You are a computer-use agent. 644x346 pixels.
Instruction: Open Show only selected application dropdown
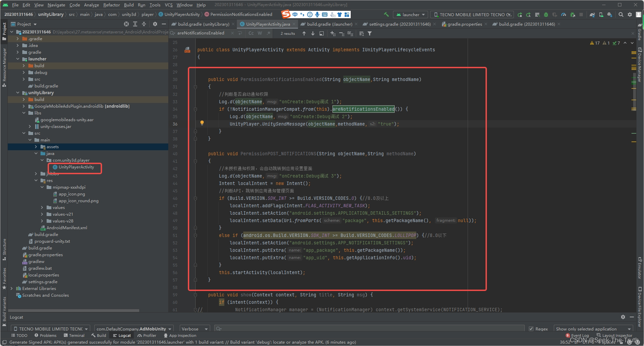pos(593,329)
